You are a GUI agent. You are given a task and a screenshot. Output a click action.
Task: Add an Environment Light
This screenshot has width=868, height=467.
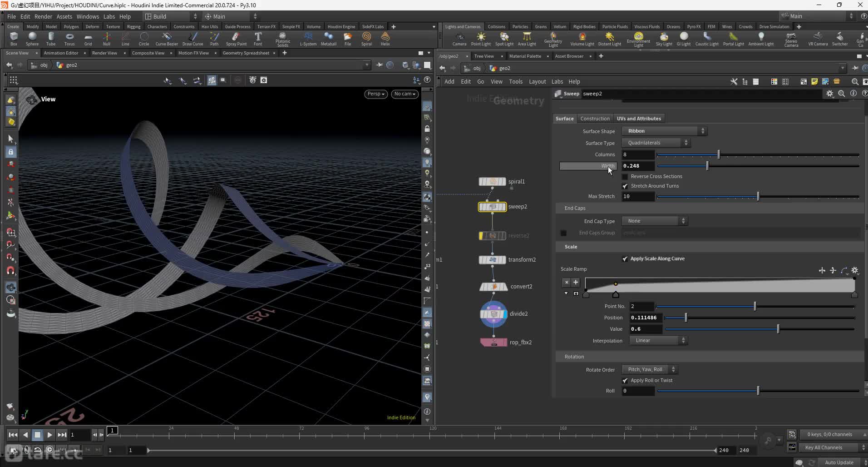click(x=638, y=40)
